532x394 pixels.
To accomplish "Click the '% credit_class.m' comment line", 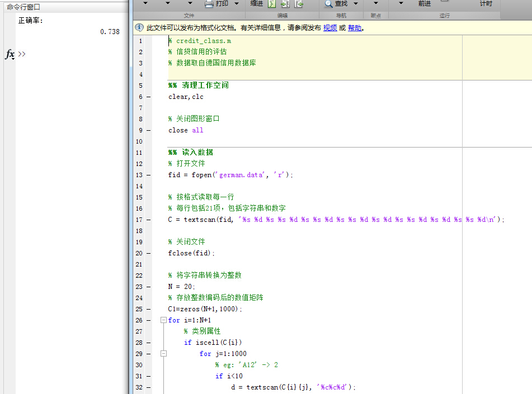I will [x=200, y=41].
